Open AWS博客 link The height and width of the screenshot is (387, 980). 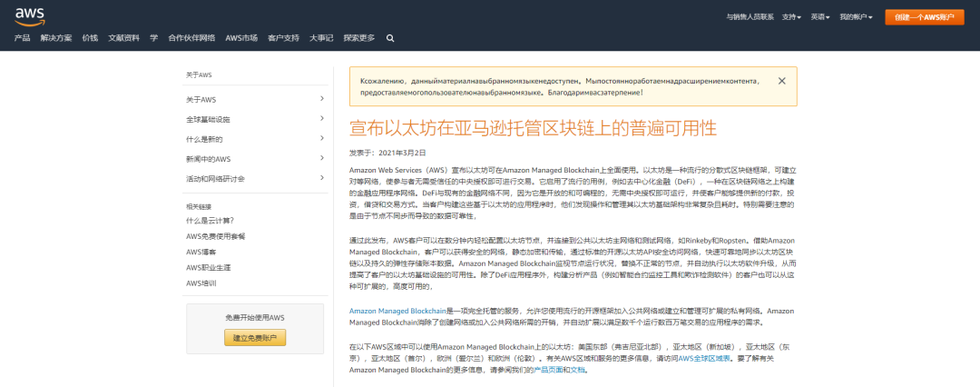(x=201, y=252)
